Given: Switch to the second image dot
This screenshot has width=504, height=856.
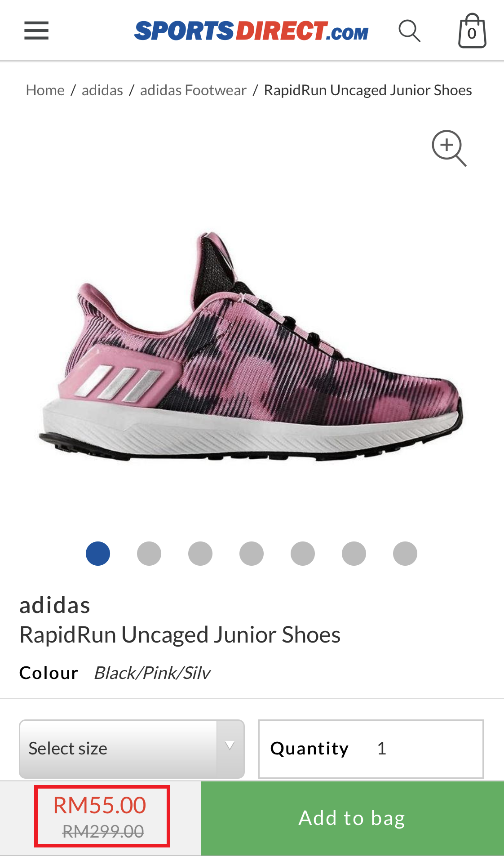Looking at the screenshot, I should 149,553.
